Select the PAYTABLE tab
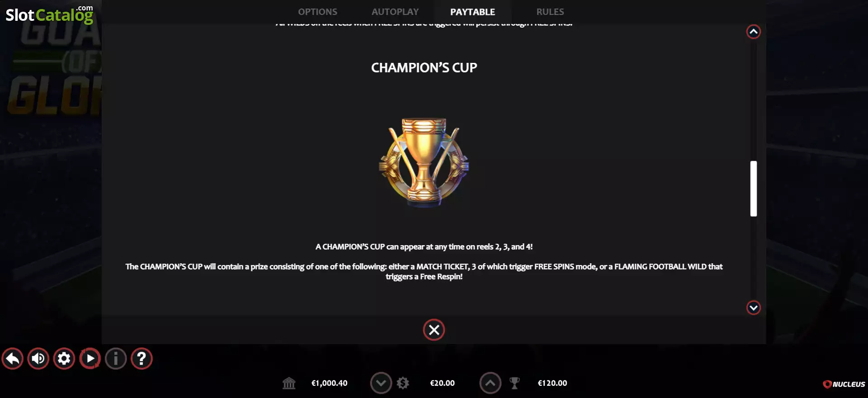 (472, 12)
